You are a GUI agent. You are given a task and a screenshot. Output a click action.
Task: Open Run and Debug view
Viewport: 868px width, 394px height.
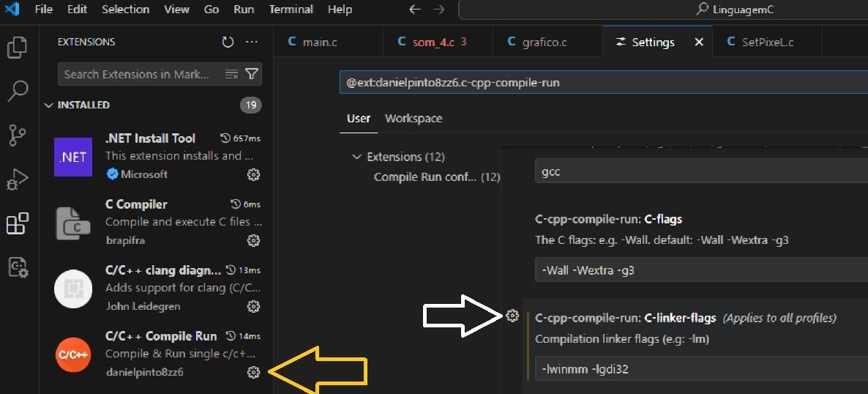pos(17,179)
